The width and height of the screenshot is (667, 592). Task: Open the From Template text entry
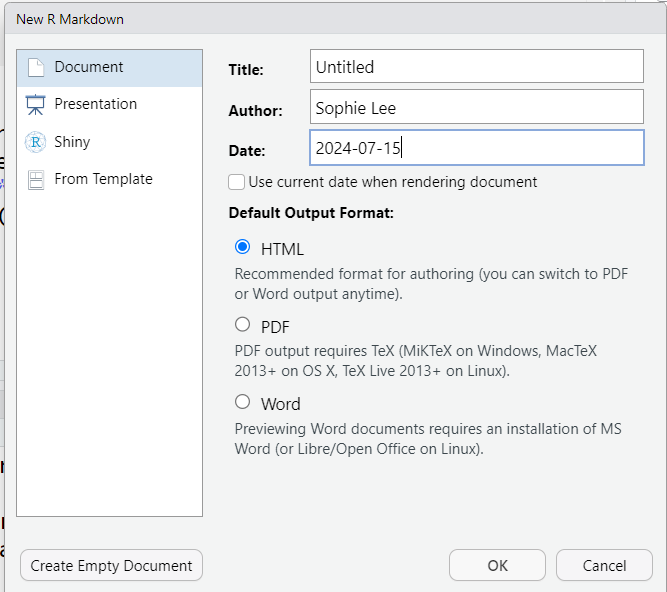click(x=103, y=179)
